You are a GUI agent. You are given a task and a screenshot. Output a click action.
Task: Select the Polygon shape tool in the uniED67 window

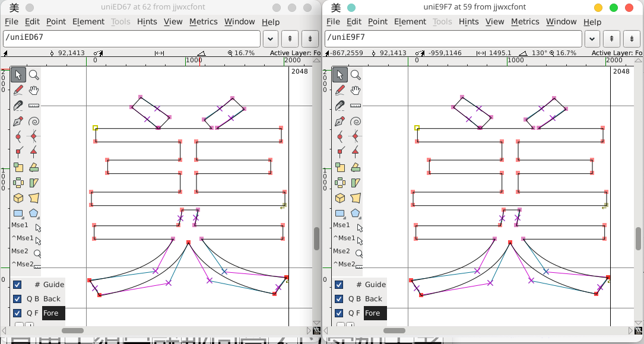34,214
